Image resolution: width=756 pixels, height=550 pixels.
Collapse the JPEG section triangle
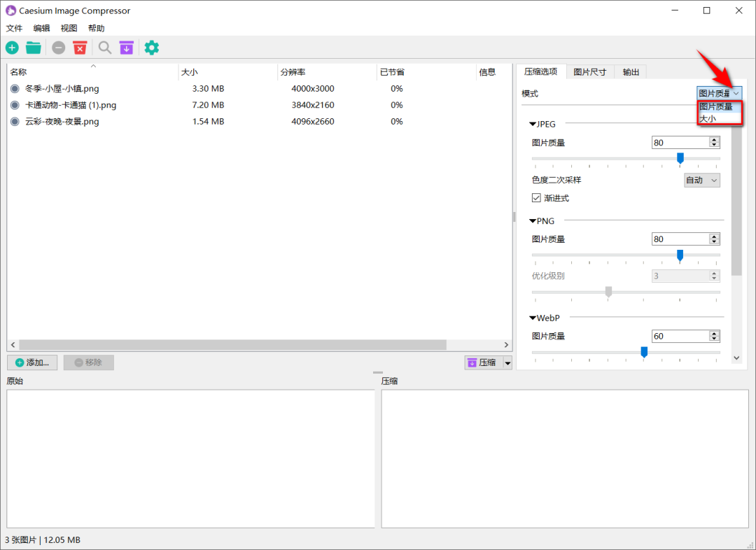coord(532,125)
